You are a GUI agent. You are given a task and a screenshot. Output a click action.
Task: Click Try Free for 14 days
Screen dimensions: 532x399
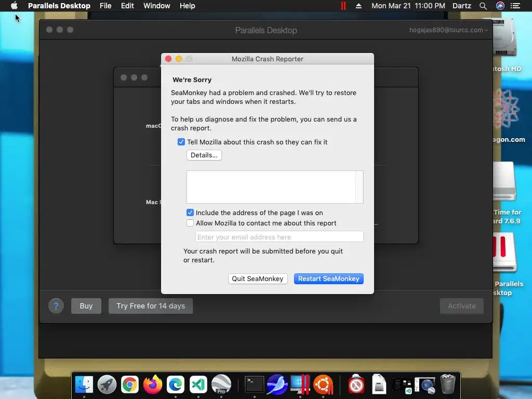pyautogui.click(x=151, y=306)
